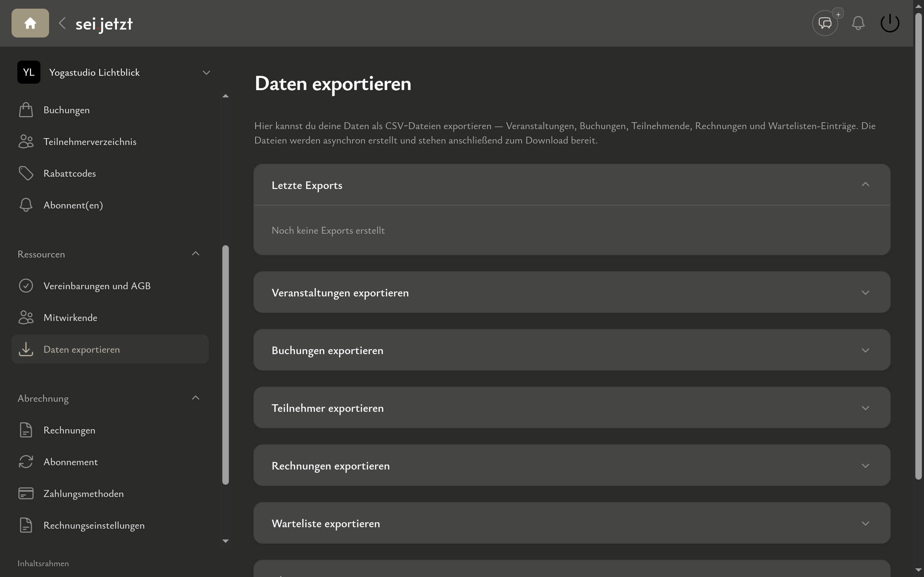Viewport: 924px width, 577px height.
Task: Click the download icon beside Daten exportieren
Action: coord(26,349)
